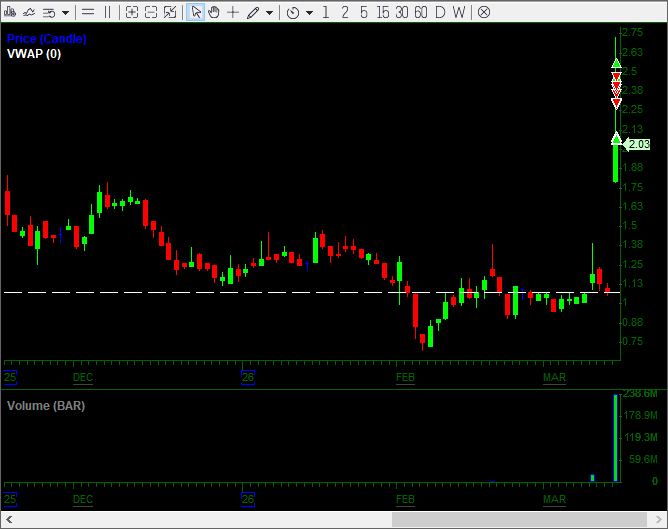This screenshot has height=529, width=668.
Task: Click the boxed 26 year label on price axis
Action: pyautogui.click(x=248, y=377)
